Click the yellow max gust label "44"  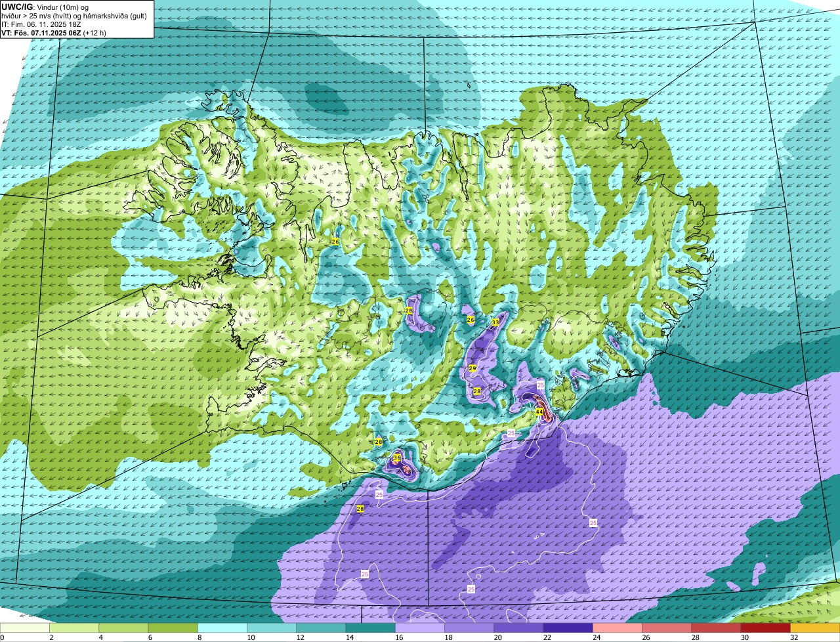pyautogui.click(x=539, y=412)
